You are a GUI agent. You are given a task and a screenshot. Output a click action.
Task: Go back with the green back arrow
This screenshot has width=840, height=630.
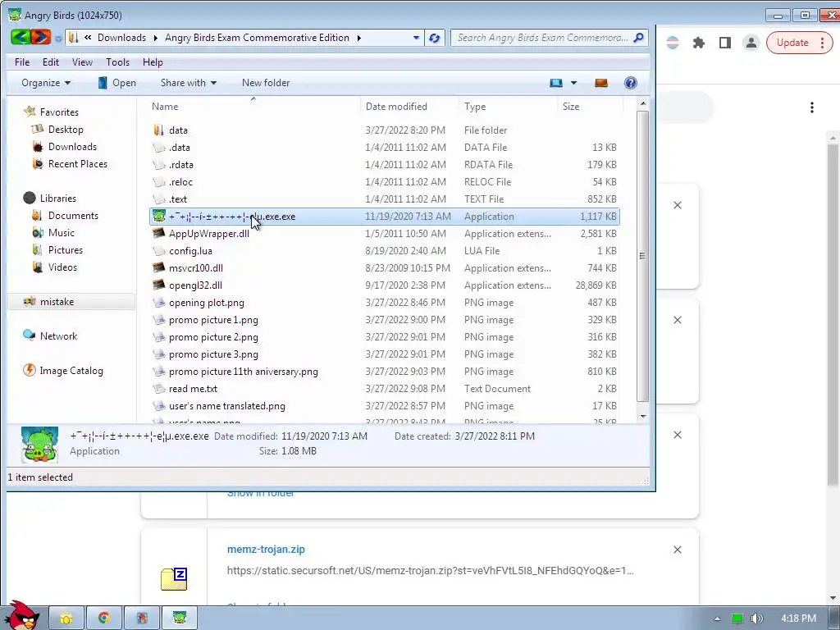tap(21, 37)
